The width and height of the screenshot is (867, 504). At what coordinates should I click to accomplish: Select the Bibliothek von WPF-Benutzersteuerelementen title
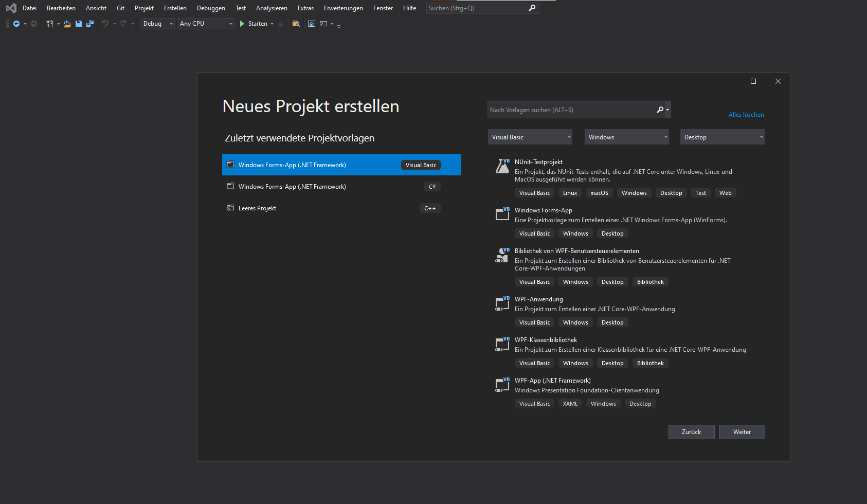[x=577, y=251]
